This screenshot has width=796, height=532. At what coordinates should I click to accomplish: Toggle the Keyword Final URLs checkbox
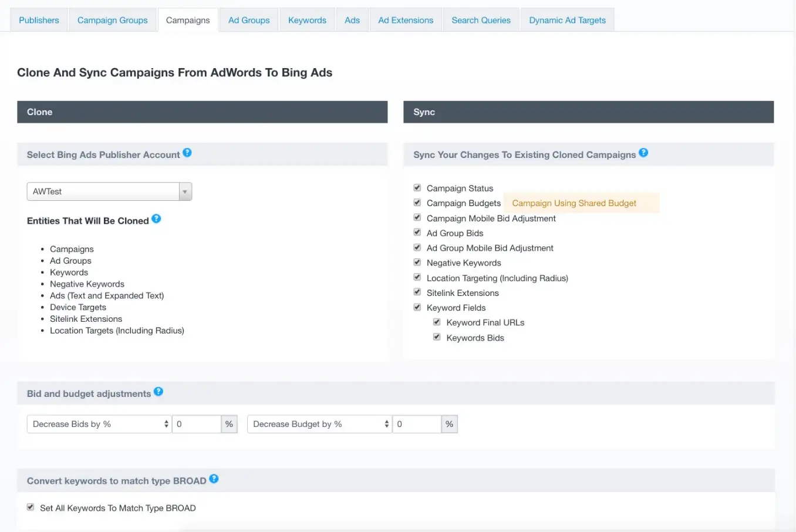(437, 322)
